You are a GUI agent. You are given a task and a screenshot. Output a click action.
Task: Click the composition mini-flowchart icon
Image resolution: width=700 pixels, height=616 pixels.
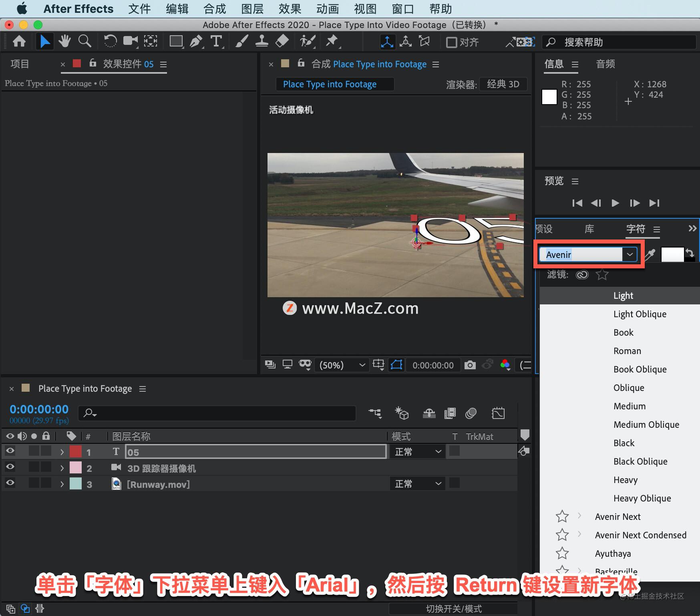coord(375,413)
